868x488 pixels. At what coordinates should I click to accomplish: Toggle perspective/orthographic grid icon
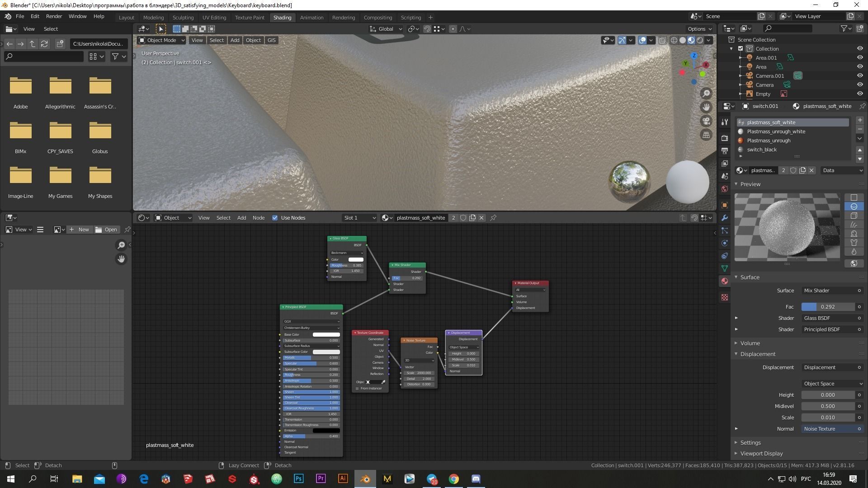click(x=706, y=135)
